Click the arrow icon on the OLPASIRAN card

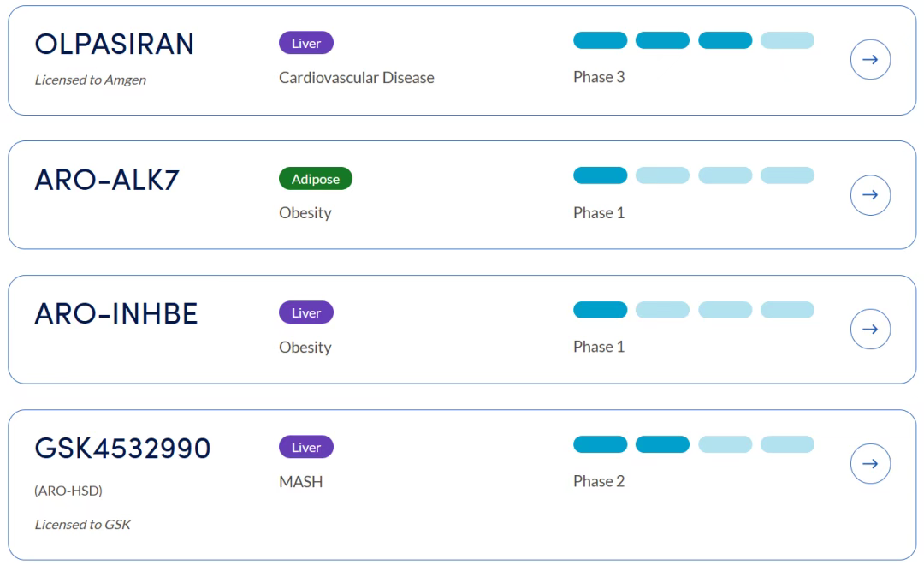coord(870,60)
